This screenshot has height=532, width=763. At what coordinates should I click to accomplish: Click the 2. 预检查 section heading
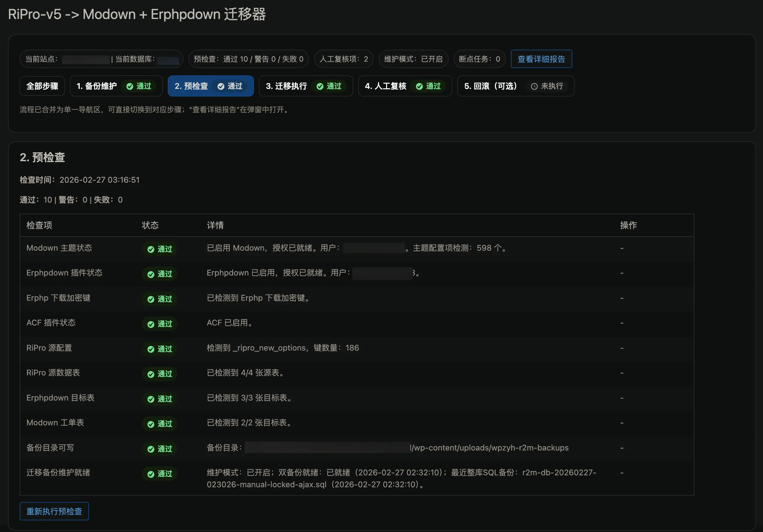[x=42, y=157]
